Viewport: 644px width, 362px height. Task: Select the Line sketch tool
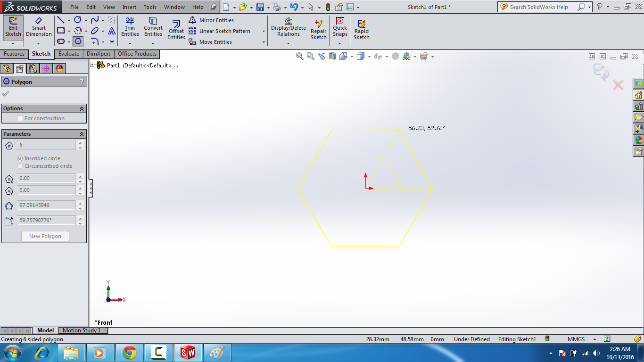(61, 20)
